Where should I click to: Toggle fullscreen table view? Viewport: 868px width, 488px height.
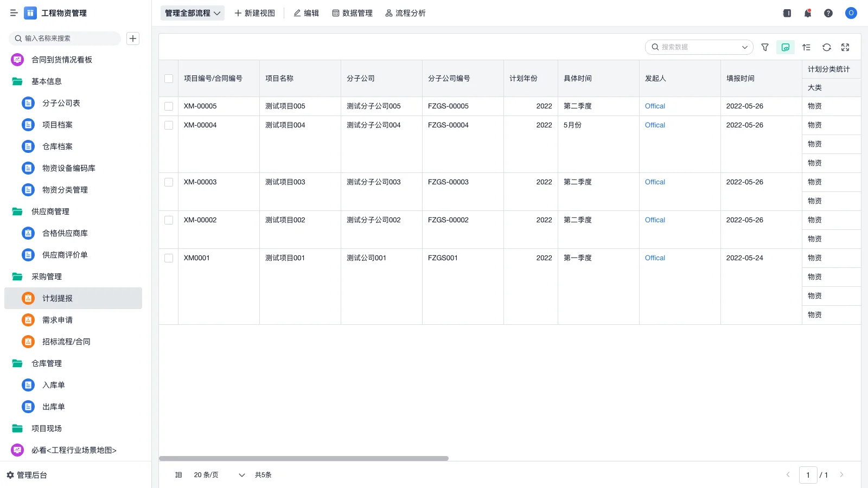845,47
